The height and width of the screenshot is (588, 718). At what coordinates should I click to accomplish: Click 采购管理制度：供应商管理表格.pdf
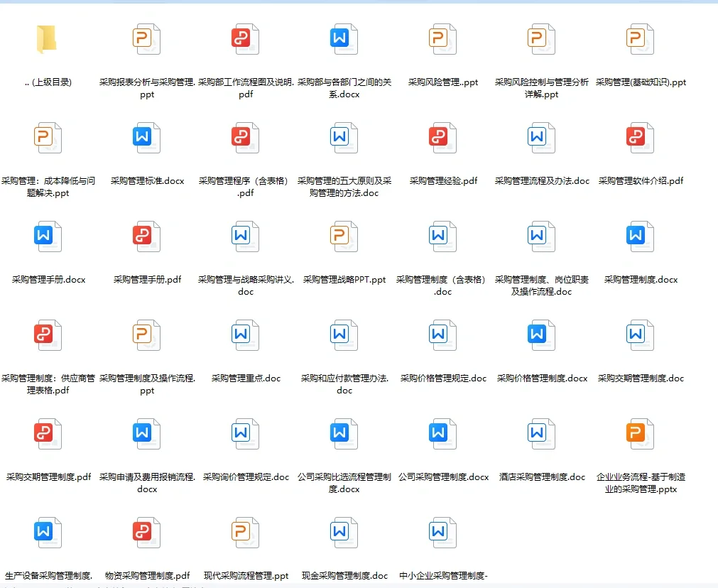(x=48, y=335)
